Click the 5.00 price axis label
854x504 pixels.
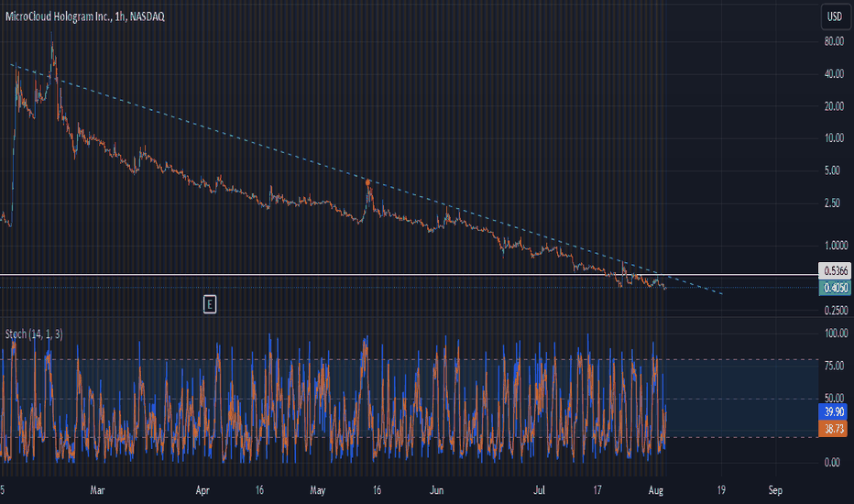[x=832, y=170]
